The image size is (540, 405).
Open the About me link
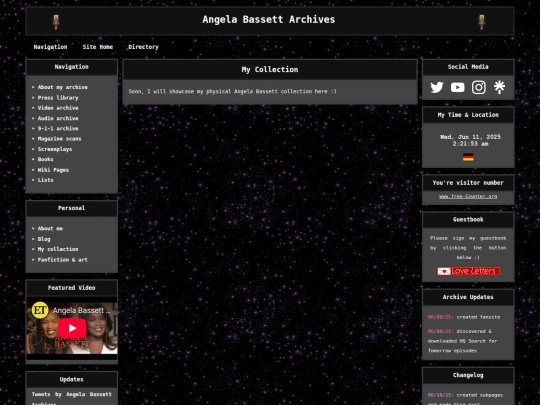click(50, 228)
